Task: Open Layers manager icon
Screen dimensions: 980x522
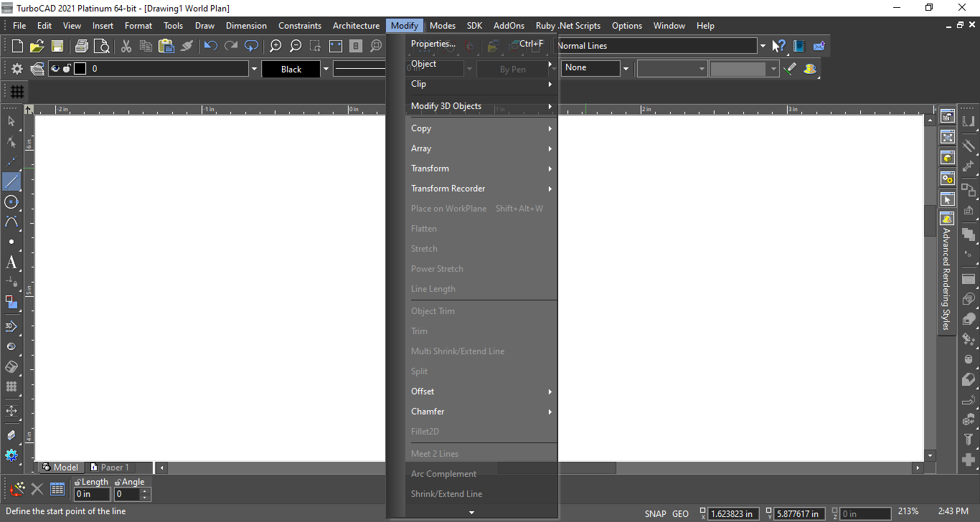Action: coord(37,69)
